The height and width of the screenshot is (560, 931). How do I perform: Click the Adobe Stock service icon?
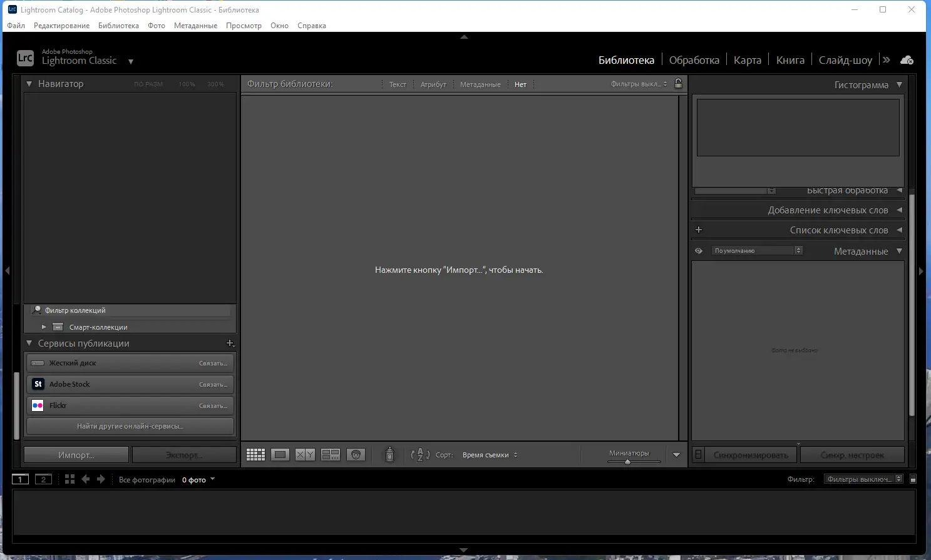pos(38,384)
